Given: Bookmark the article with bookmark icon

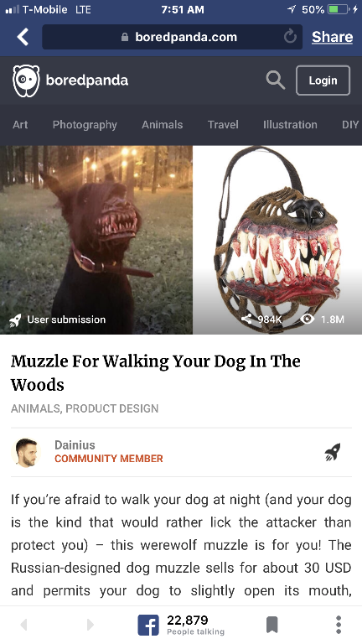Looking at the screenshot, I should [x=272, y=625].
